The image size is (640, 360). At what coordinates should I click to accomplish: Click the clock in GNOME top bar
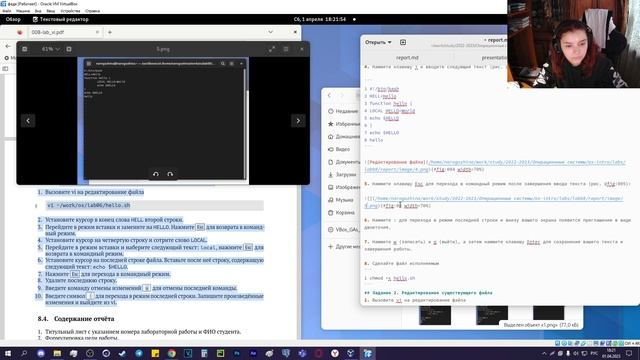coord(320,19)
